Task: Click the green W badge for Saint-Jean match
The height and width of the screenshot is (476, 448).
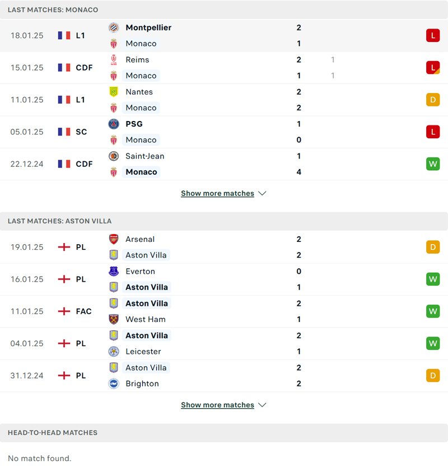Action: (433, 164)
